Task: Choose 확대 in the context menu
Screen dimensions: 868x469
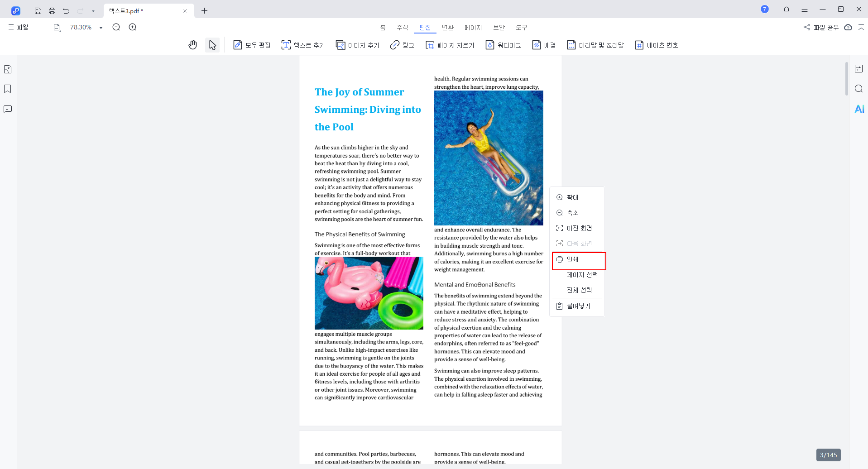Action: coord(577,197)
